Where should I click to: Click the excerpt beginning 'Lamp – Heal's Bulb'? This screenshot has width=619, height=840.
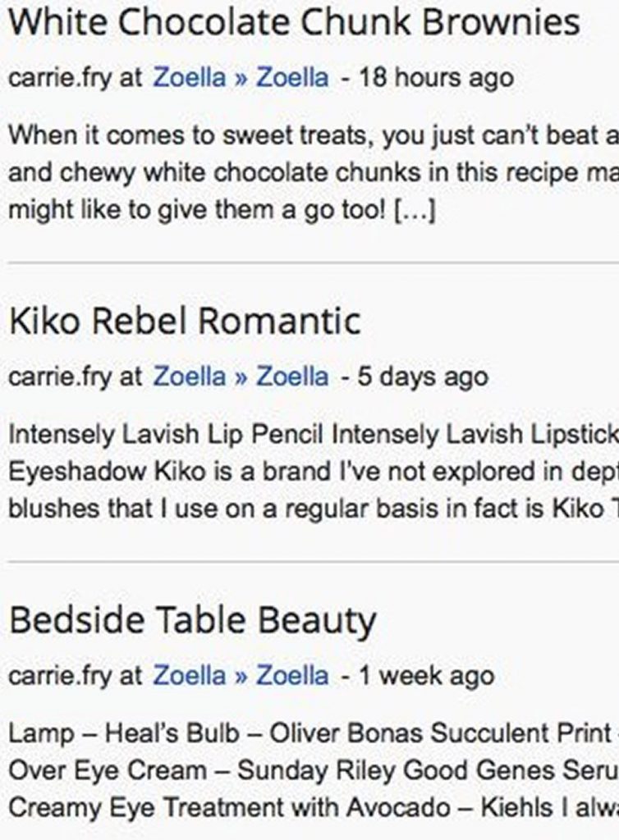(x=314, y=769)
